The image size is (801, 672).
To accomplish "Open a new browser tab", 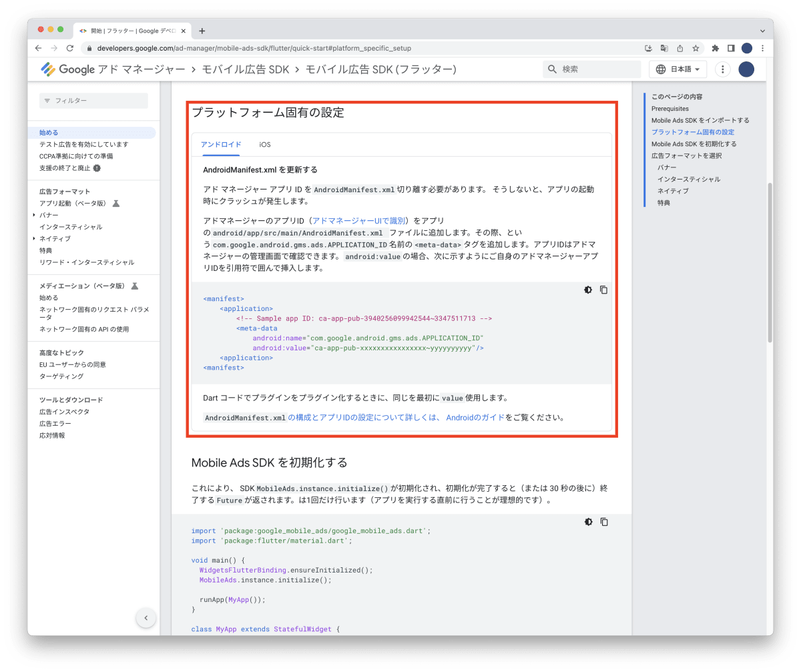I will (202, 31).
